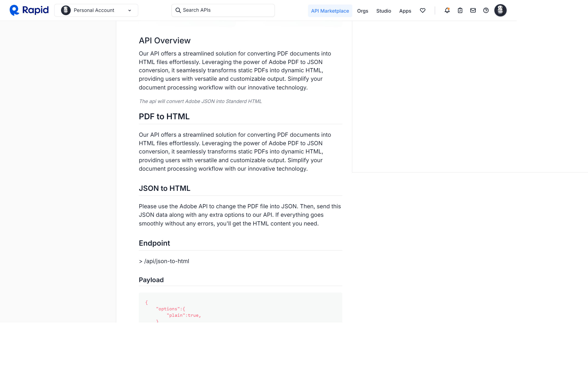Screen dimensions: 588x367
Task: Open the Apps section
Action: 405,11
